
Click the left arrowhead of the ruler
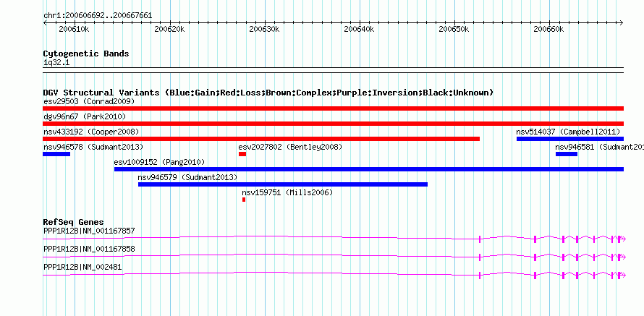pos(45,22)
